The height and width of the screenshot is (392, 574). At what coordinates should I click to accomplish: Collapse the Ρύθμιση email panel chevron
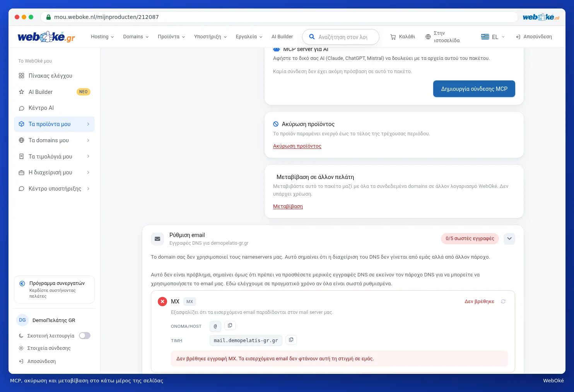pos(509,239)
